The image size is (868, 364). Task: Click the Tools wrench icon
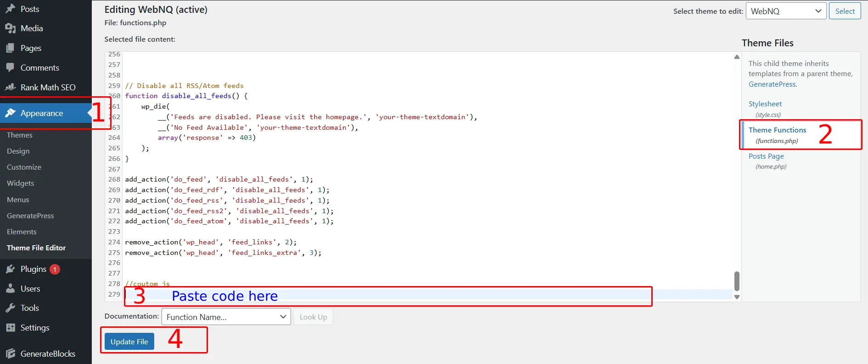(10, 308)
